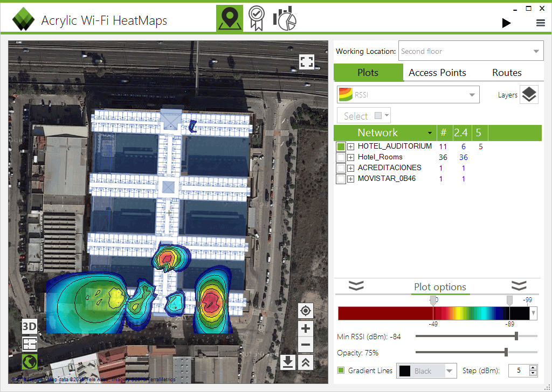Open the RSSI plot type dropdown
The width and height of the screenshot is (552, 392).
click(408, 95)
